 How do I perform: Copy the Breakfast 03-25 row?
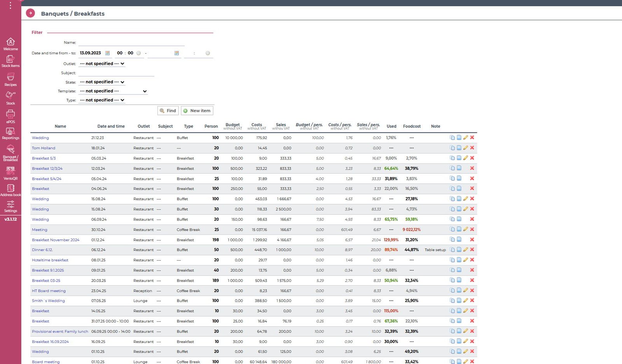[452, 280]
